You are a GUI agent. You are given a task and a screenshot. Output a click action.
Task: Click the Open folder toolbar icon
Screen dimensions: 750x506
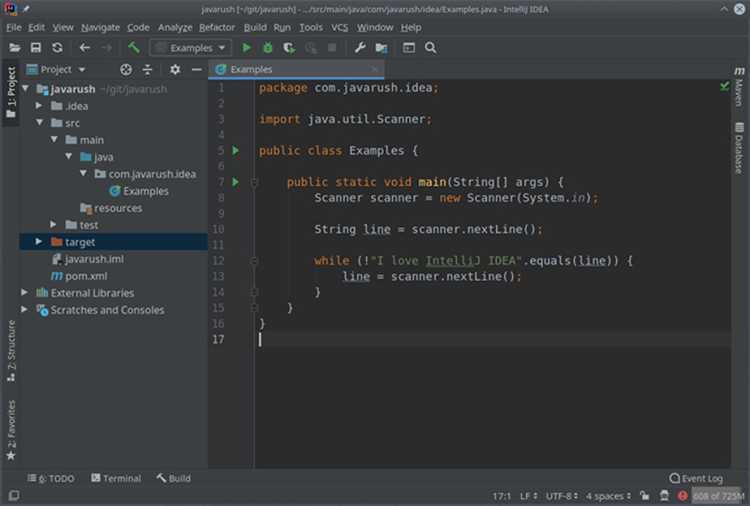pos(14,48)
